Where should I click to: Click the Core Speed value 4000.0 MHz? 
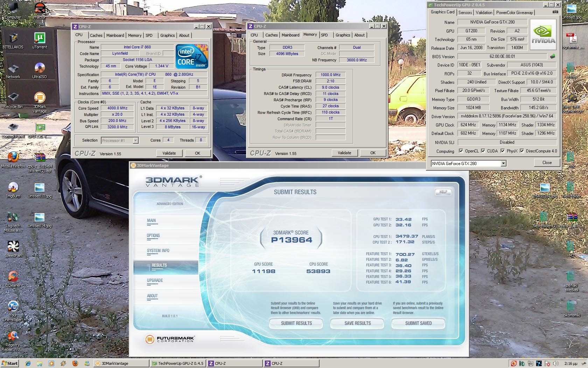tap(117, 108)
